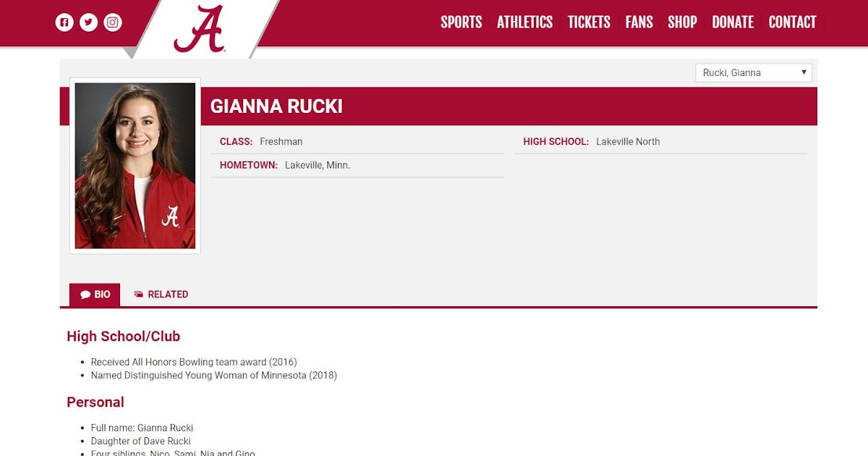Open the Facebook social icon
The image size is (868, 456).
64,22
